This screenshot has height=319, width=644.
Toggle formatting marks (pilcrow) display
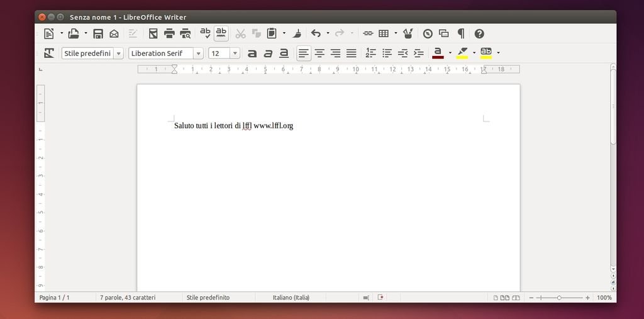(x=461, y=33)
